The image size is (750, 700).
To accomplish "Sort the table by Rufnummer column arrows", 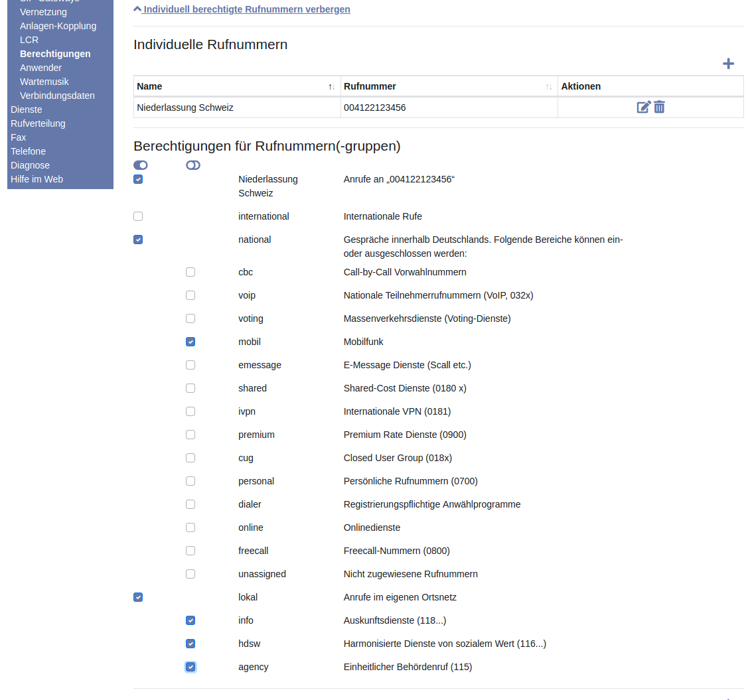I will click(x=548, y=87).
